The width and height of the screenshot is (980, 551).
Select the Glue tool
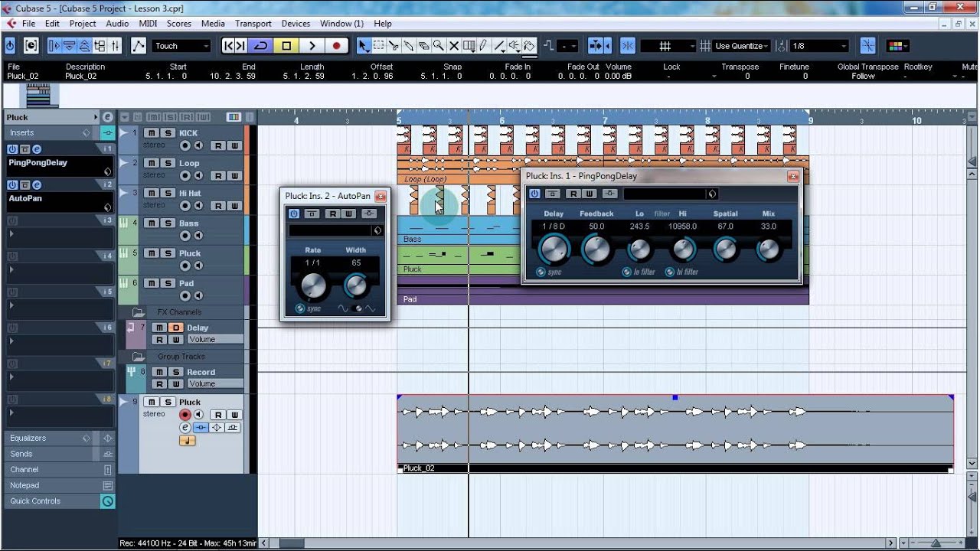[408, 46]
